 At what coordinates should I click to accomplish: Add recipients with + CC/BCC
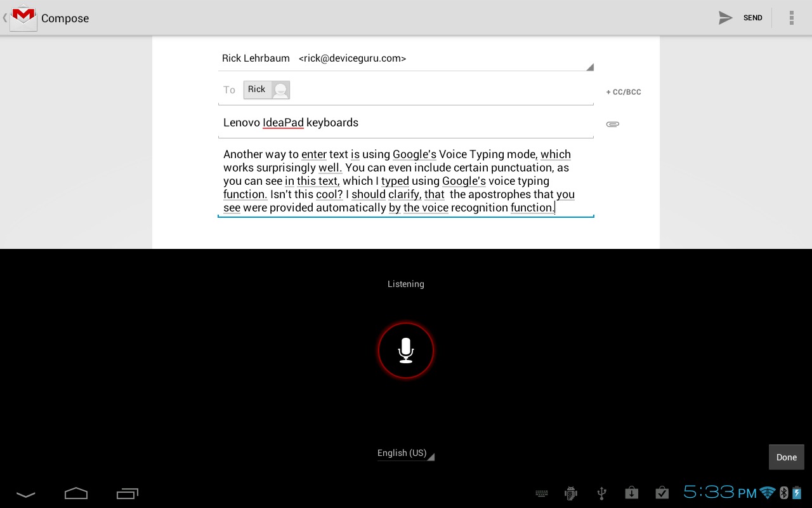(624, 92)
